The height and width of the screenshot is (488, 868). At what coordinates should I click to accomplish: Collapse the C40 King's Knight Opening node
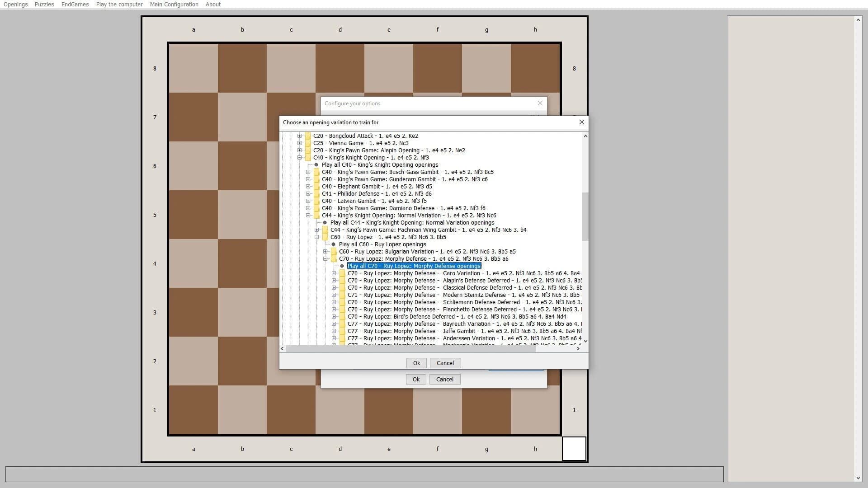pyautogui.click(x=299, y=157)
